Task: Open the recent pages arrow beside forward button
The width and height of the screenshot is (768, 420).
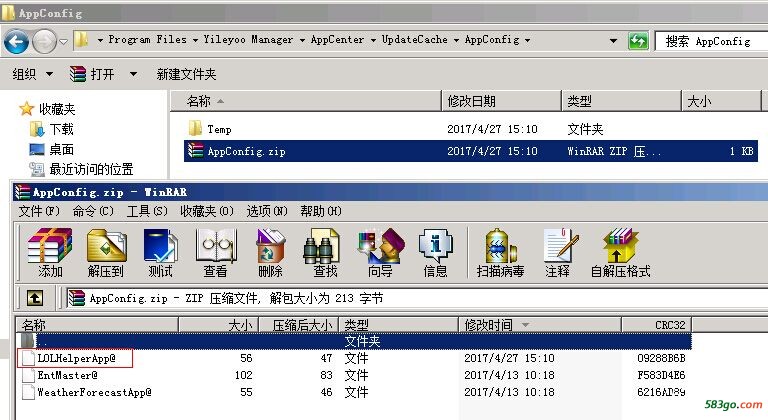Action: 63,42
